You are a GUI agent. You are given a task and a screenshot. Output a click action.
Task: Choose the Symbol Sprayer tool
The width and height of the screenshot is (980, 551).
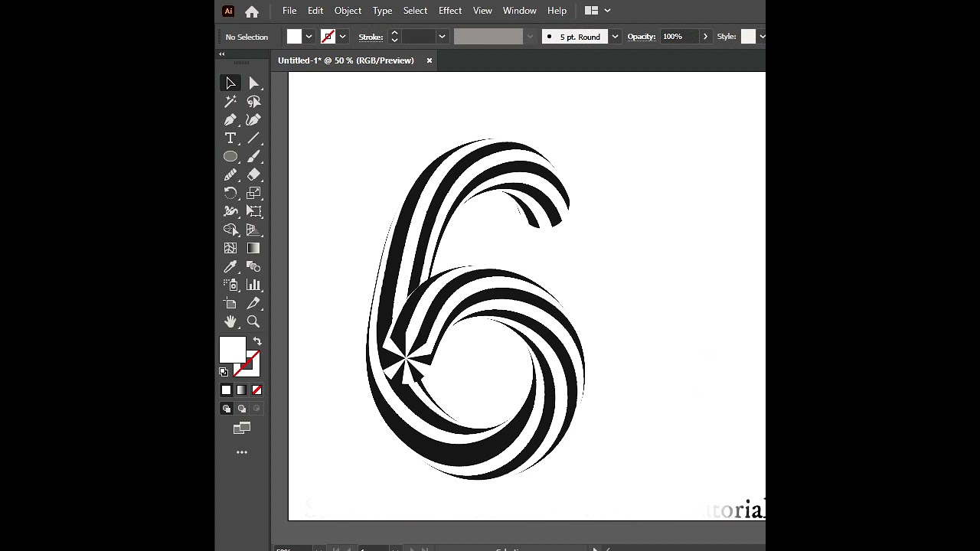(230, 285)
